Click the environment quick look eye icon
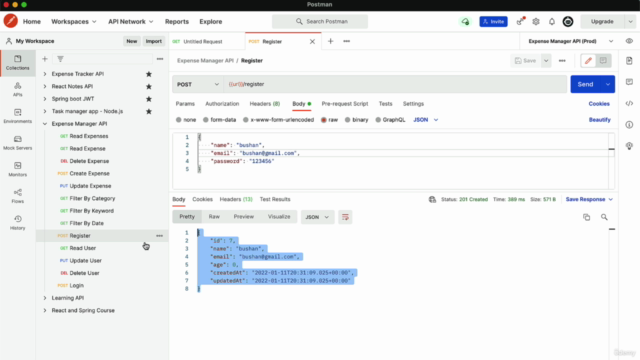 pos(629,41)
